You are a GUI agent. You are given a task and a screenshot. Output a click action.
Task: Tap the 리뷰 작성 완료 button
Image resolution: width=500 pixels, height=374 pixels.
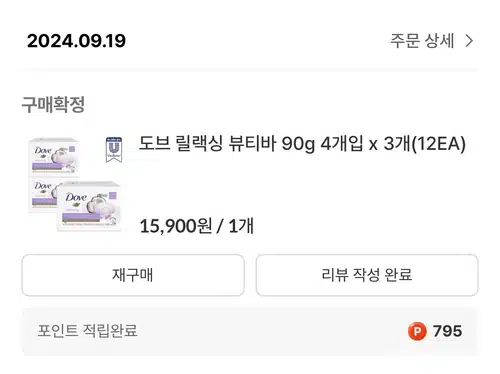(x=367, y=275)
